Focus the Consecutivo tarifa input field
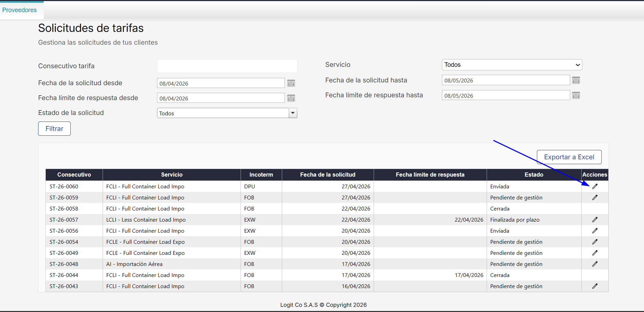Viewport: 644px width, 312px height. point(227,66)
